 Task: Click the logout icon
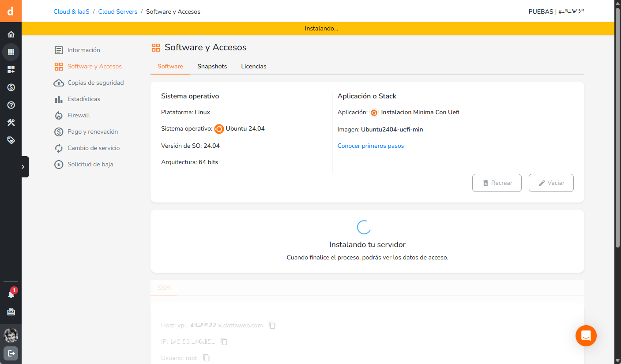coord(11,353)
